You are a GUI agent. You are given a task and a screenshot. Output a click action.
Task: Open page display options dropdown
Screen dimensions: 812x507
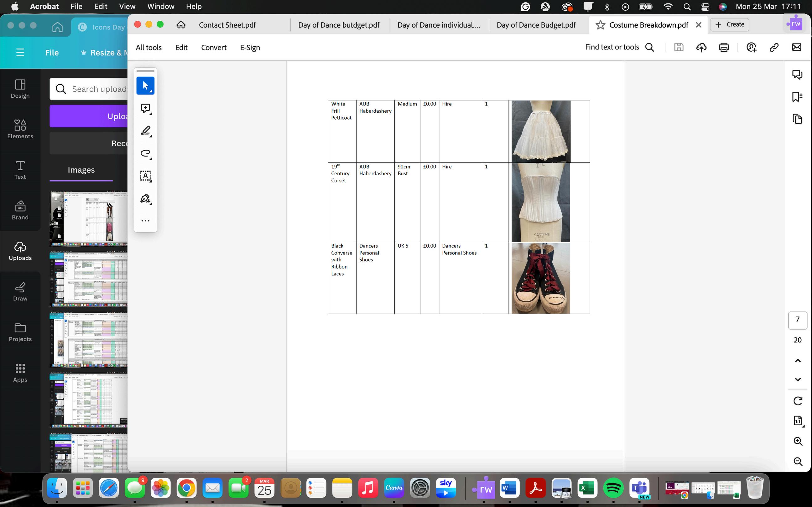(798, 421)
